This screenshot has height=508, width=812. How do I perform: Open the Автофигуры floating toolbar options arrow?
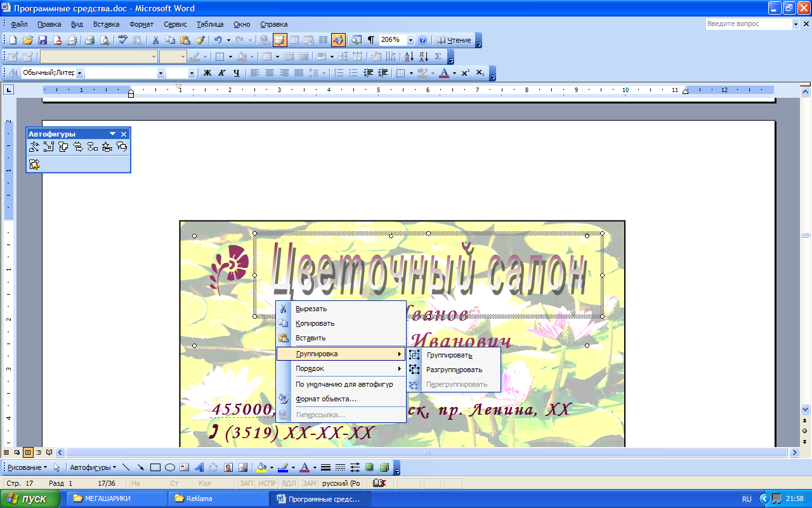pyautogui.click(x=112, y=134)
